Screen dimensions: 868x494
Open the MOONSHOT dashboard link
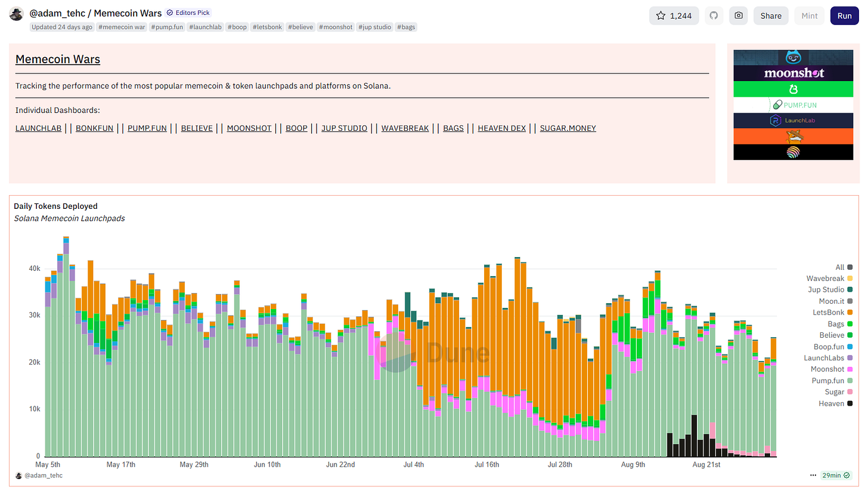coord(249,128)
